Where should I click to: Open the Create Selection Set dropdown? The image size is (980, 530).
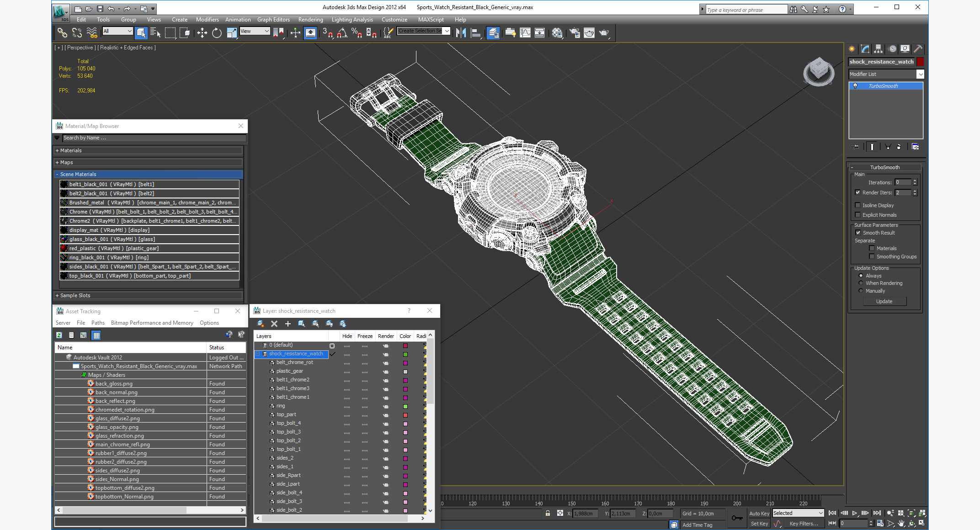(424, 31)
